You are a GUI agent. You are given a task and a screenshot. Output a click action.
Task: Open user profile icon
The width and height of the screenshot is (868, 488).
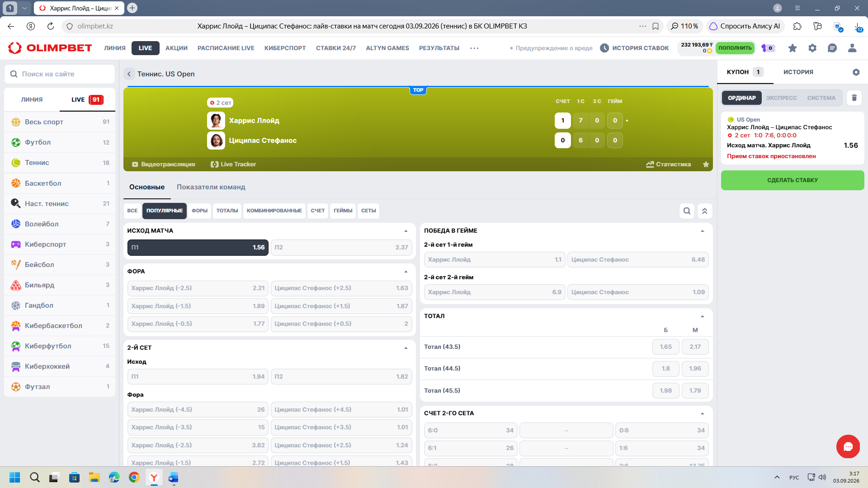point(852,48)
